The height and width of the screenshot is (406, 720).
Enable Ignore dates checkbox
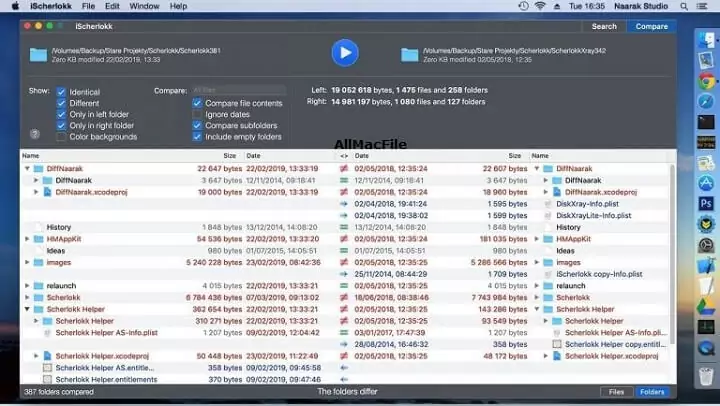pos(197,114)
